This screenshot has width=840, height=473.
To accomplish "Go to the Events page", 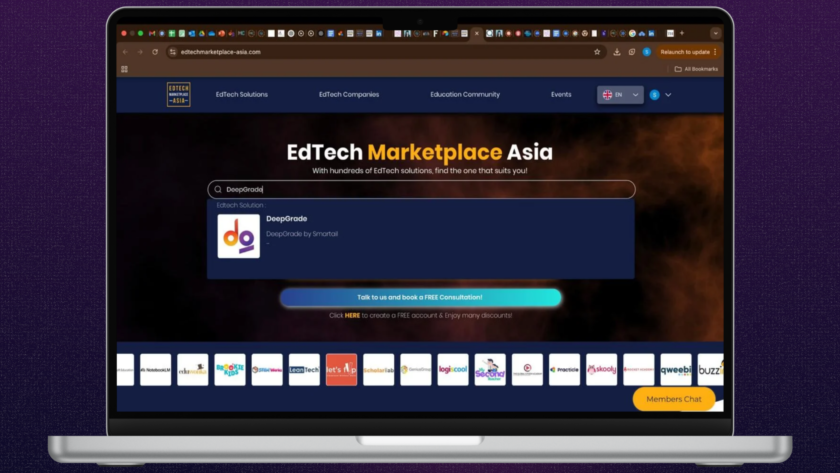I will (x=561, y=94).
